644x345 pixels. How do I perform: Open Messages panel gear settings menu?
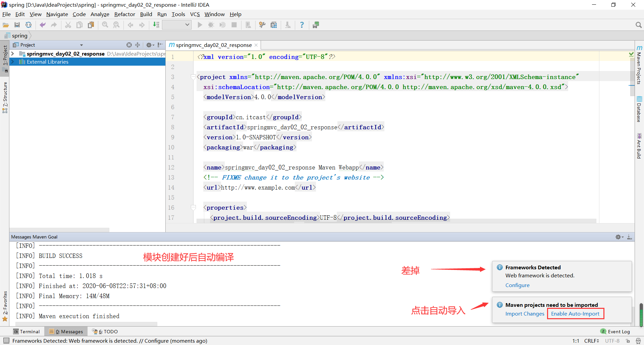pos(619,237)
